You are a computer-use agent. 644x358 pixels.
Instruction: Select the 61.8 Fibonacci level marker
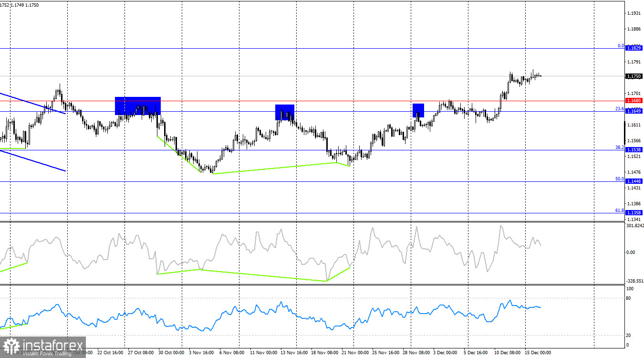point(619,210)
